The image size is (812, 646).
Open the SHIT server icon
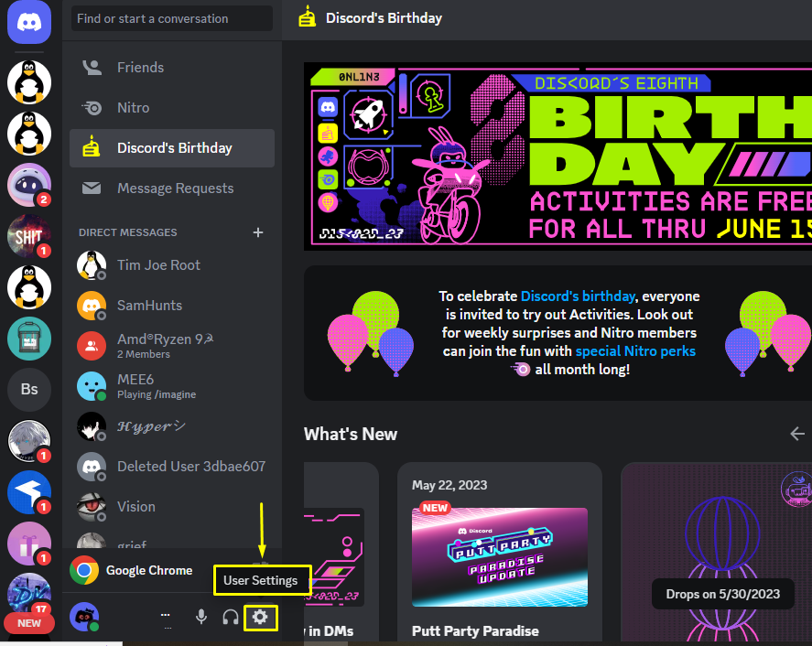[29, 236]
